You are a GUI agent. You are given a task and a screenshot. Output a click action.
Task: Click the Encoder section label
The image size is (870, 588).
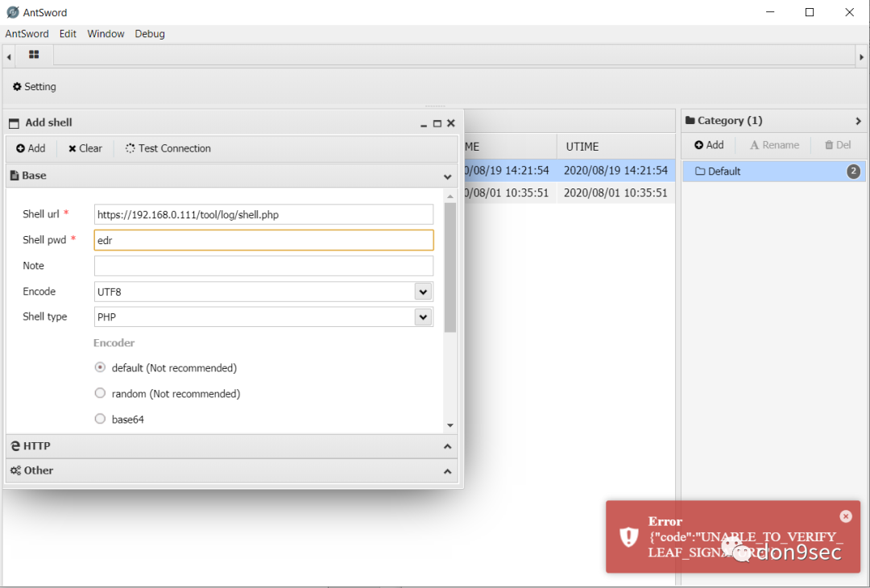point(114,343)
